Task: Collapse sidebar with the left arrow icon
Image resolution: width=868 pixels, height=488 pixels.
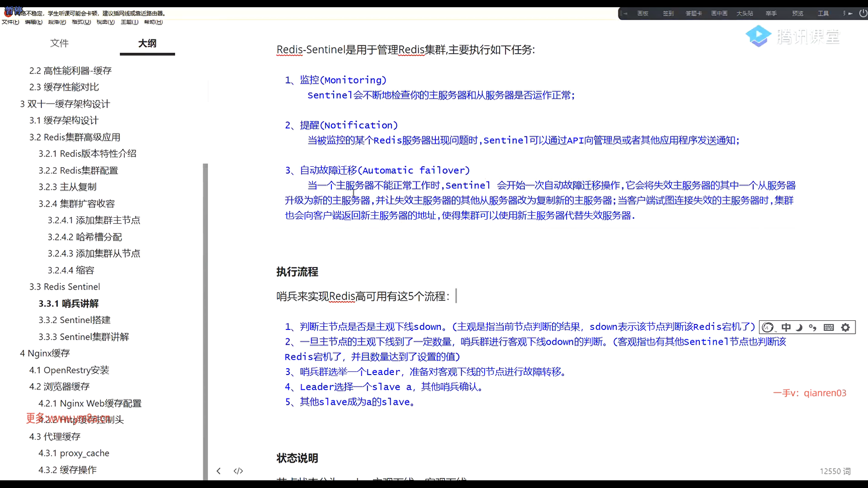Action: (x=219, y=471)
